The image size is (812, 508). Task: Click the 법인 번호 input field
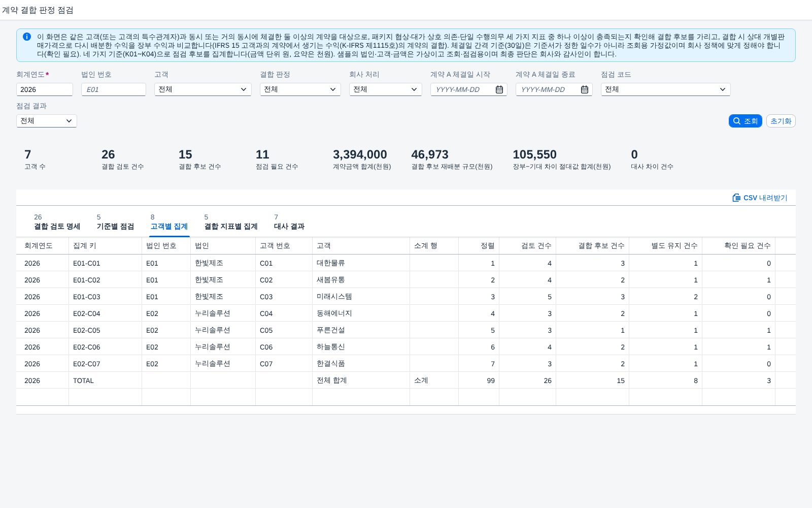click(x=114, y=89)
